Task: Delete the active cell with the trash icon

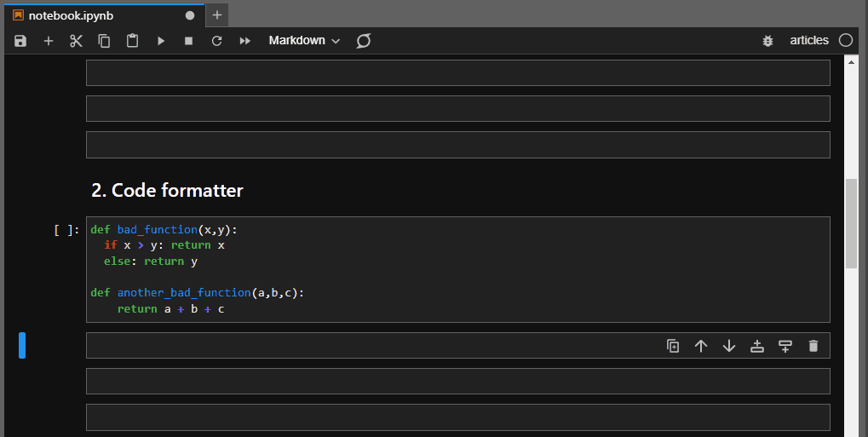Action: (813, 346)
